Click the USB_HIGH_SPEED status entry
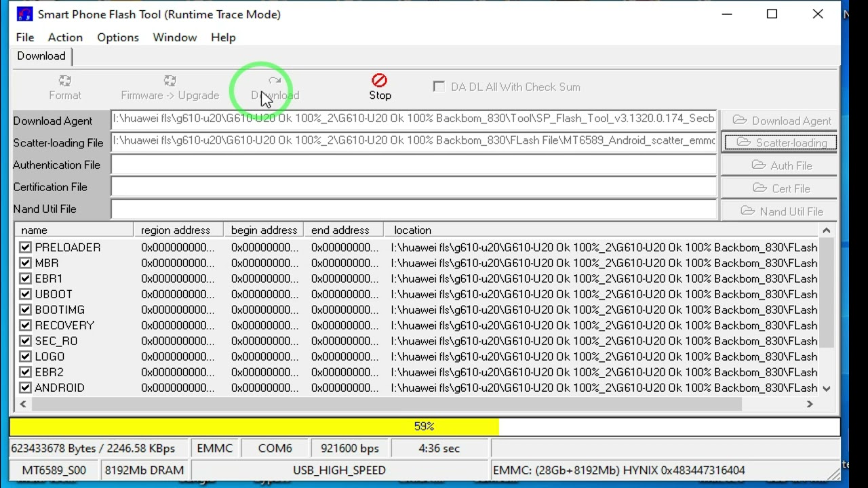 coord(339,470)
